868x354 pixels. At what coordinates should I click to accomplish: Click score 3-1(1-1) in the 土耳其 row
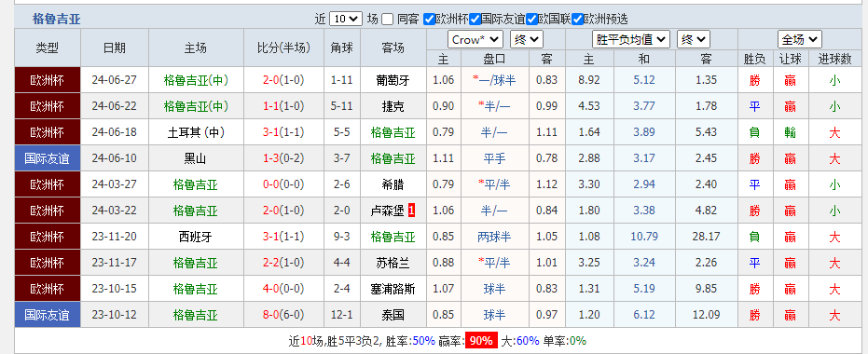click(283, 132)
